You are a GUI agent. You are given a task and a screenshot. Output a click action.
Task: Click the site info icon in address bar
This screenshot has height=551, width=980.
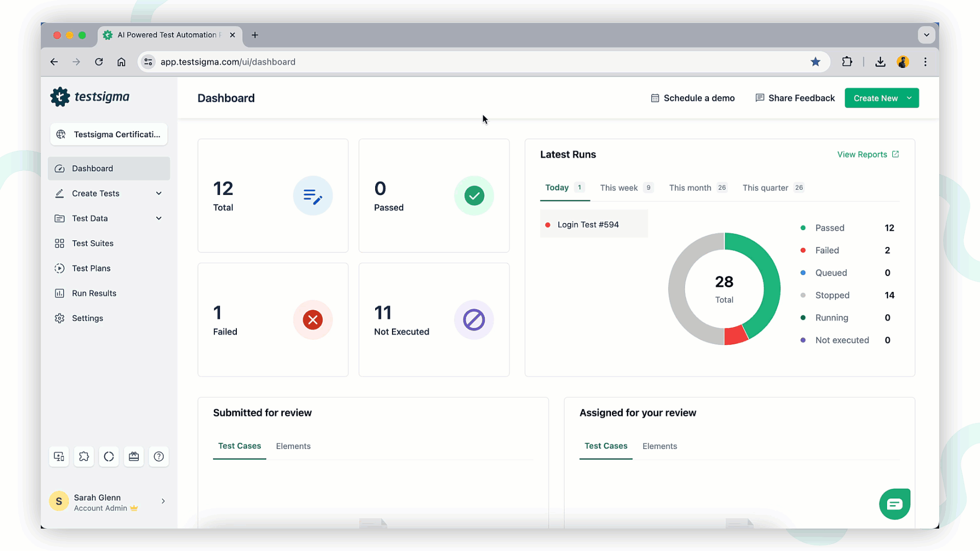148,62
